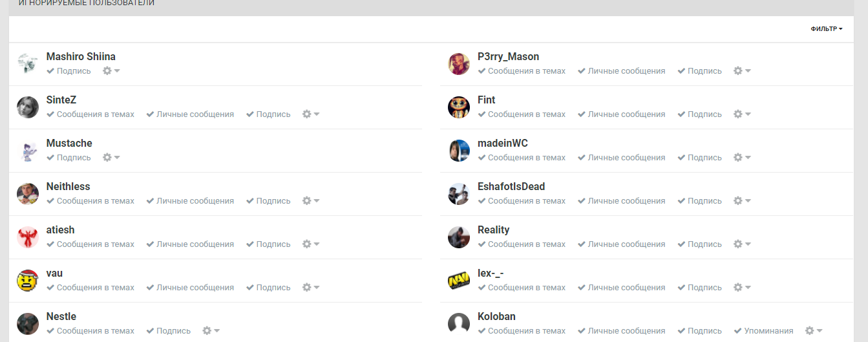Click the Reality username

pos(493,230)
